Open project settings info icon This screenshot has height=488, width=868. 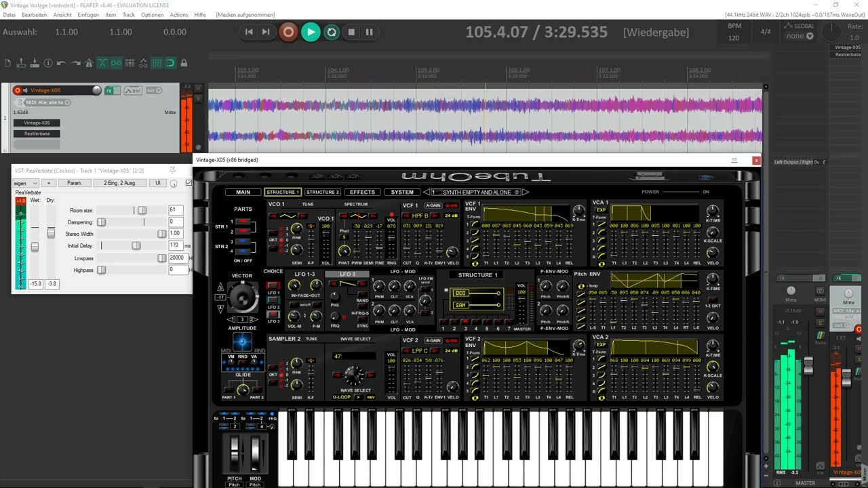click(48, 63)
